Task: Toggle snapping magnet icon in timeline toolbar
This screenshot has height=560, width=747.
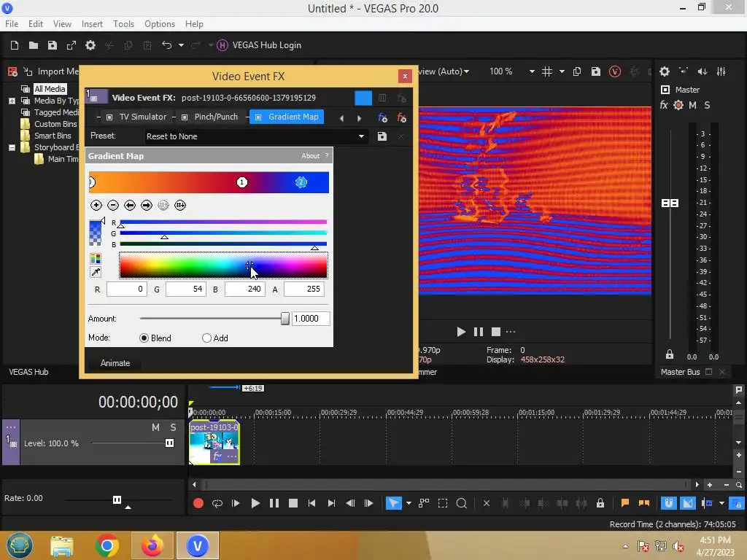Action: 668,503
